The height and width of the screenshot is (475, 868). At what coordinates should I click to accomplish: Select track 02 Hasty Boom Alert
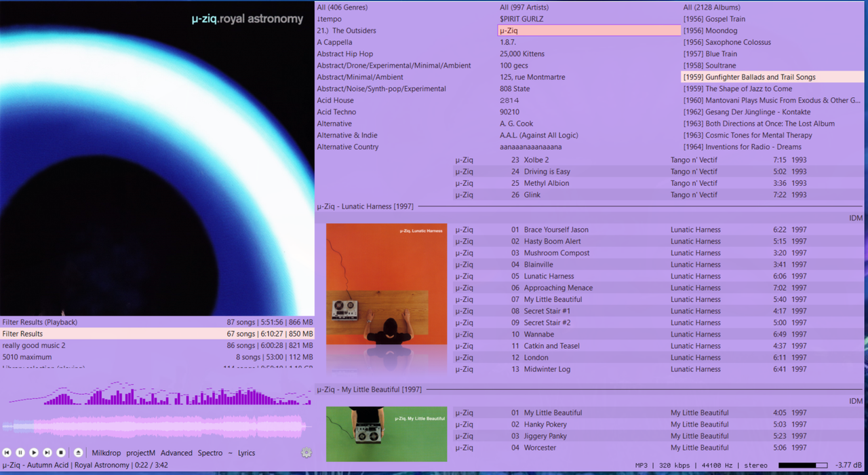tap(658, 242)
